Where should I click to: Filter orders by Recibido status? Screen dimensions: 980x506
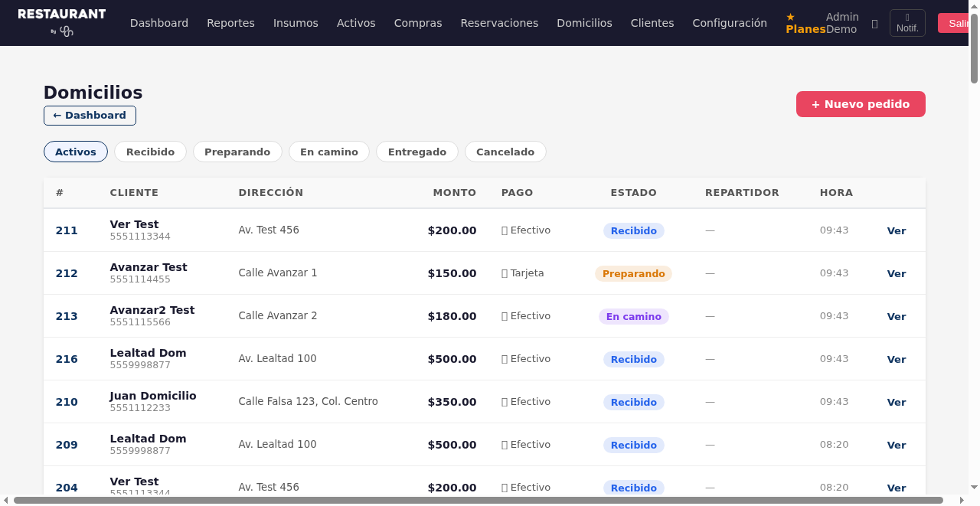[x=150, y=152]
